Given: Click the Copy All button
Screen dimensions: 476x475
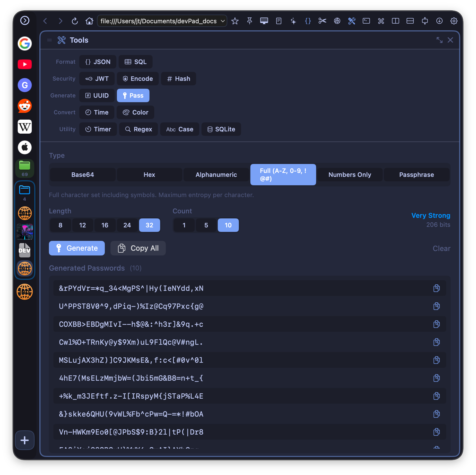Looking at the screenshot, I should click(x=138, y=248).
